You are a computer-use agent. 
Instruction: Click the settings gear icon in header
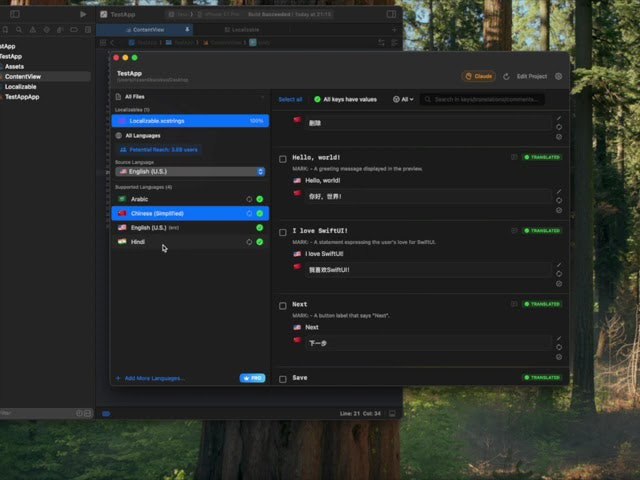[x=558, y=76]
